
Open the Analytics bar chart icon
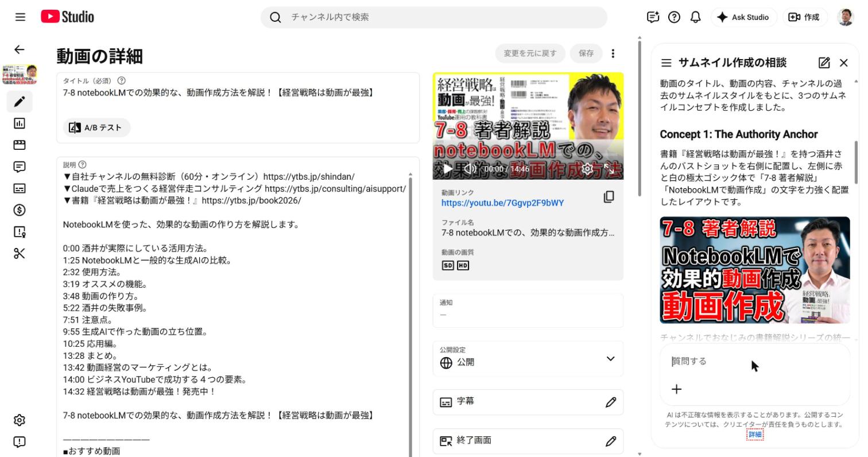tap(20, 123)
